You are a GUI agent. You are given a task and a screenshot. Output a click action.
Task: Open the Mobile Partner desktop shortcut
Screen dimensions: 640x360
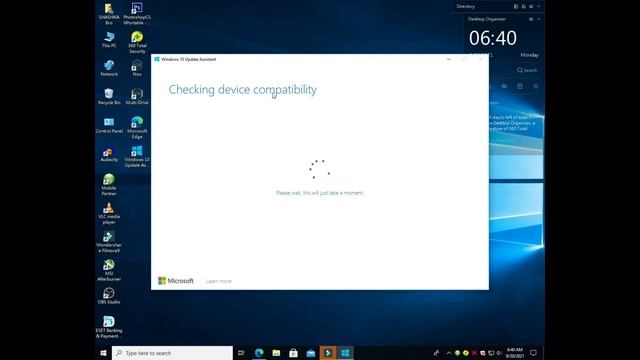click(109, 185)
